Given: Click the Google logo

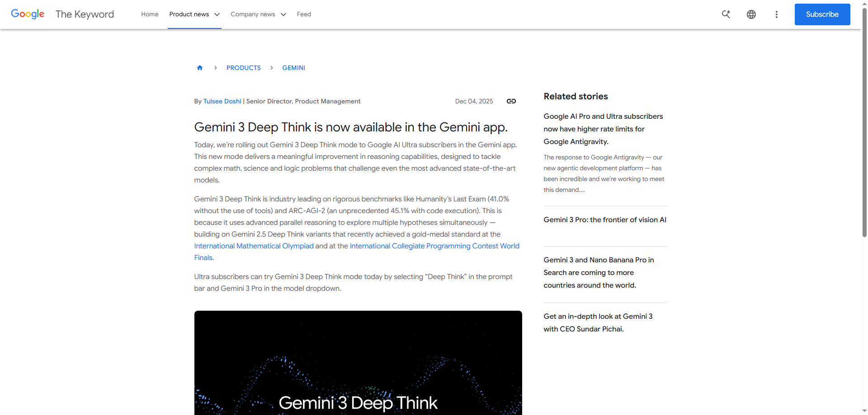Looking at the screenshot, I should 27,14.
